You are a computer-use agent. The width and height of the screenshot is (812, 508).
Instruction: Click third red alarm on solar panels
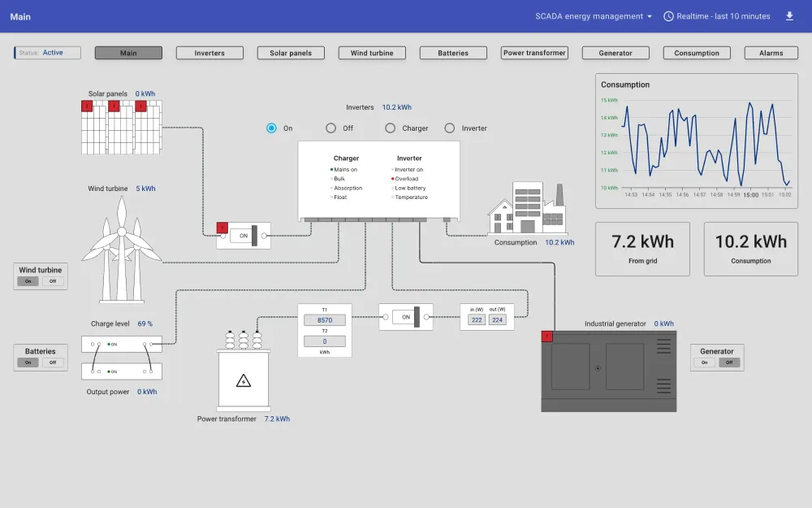(x=140, y=106)
